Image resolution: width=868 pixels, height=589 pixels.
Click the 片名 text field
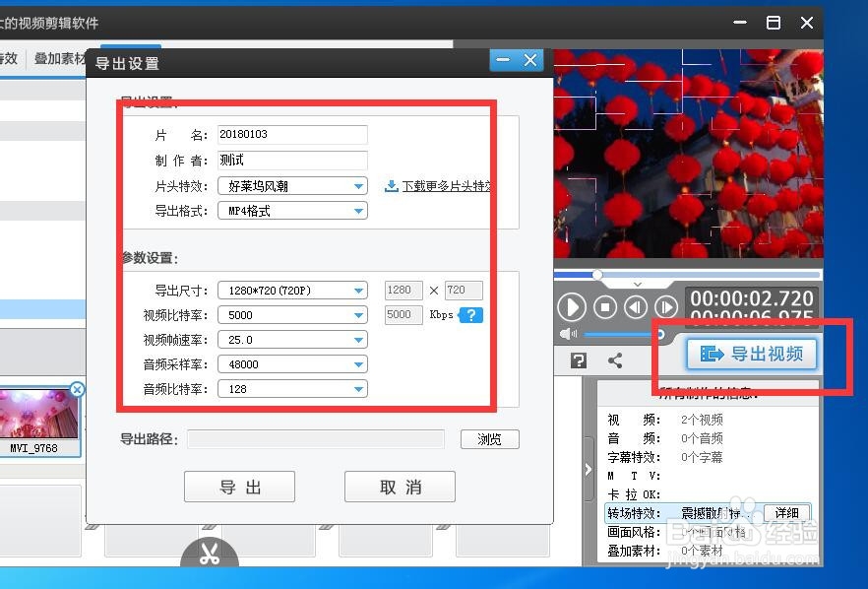tap(292, 135)
